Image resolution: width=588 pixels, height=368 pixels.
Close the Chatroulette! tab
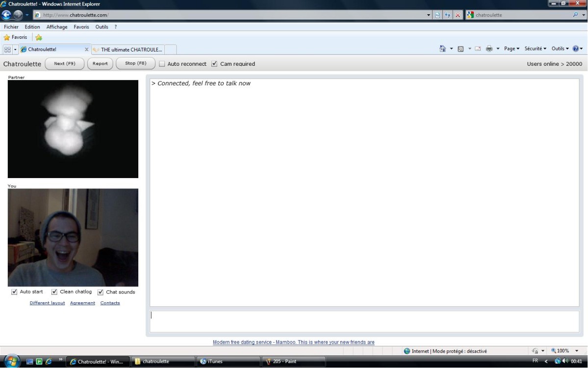point(87,50)
